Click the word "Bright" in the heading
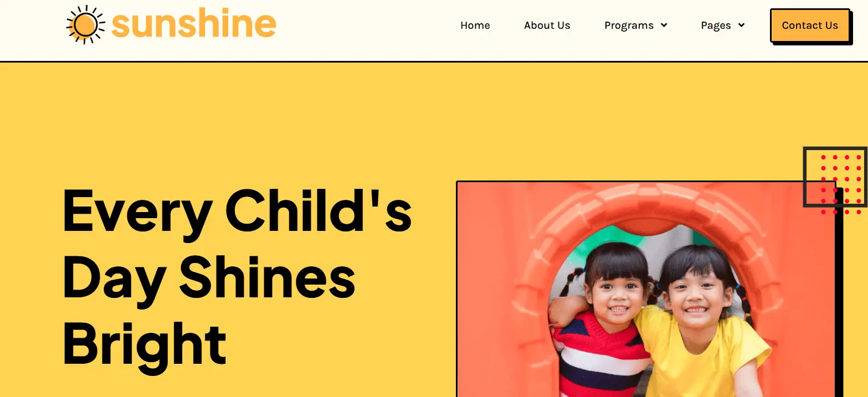This screenshot has width=868, height=397. 145,343
